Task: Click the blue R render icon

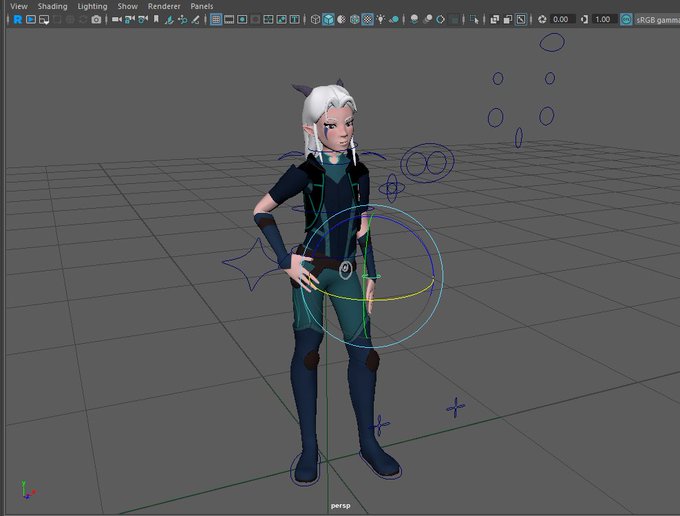Action: (x=17, y=20)
